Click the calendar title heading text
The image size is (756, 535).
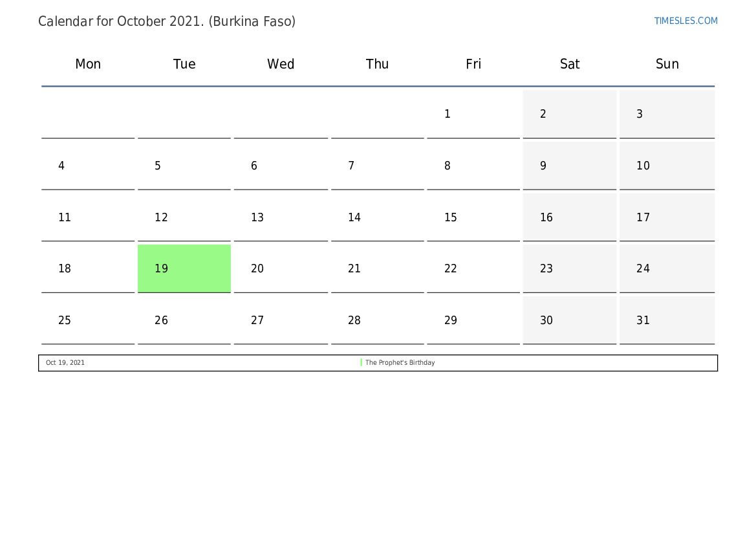[167, 21]
